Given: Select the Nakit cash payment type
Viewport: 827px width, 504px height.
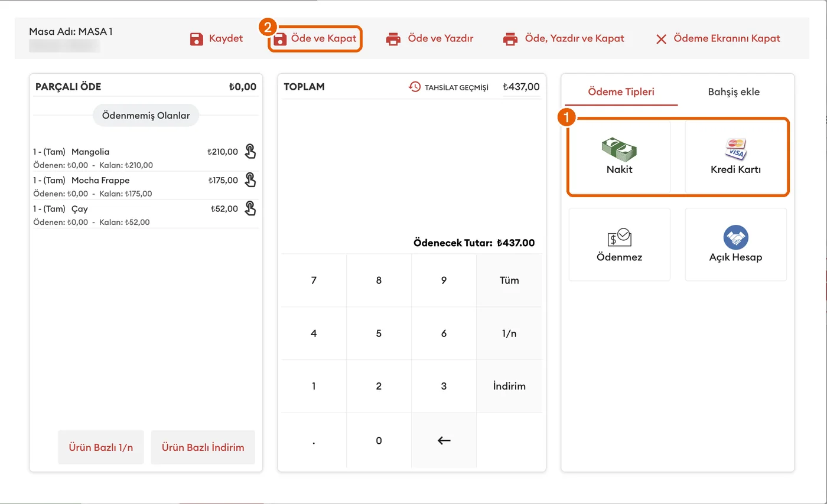Looking at the screenshot, I should coord(620,156).
